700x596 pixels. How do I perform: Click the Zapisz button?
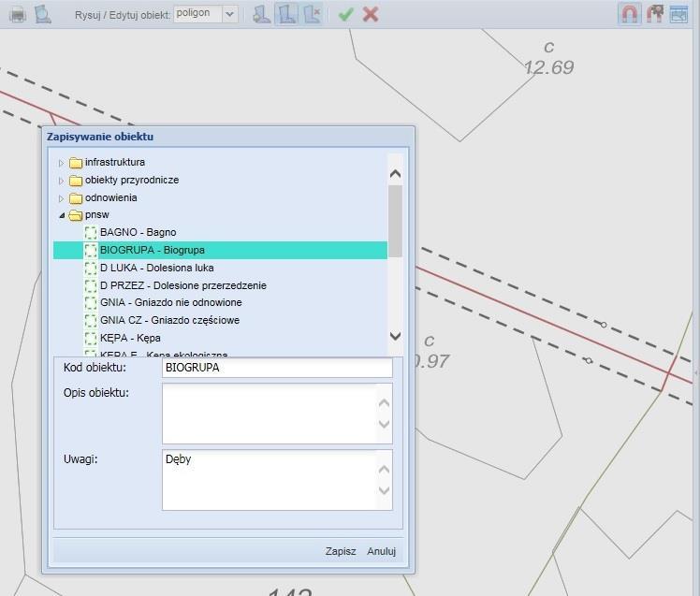point(341,551)
